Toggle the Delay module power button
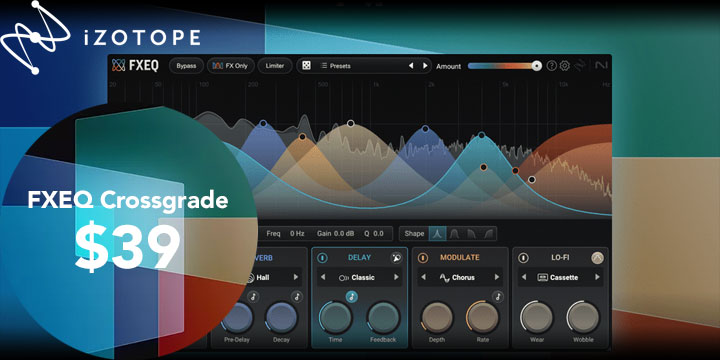 pyautogui.click(x=322, y=258)
